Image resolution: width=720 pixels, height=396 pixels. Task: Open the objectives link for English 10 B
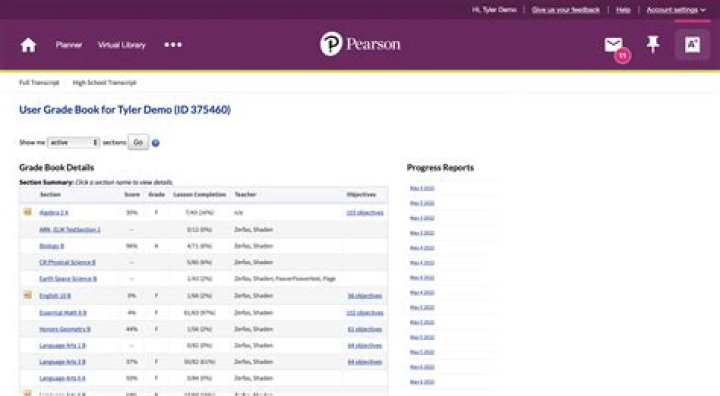tap(365, 296)
